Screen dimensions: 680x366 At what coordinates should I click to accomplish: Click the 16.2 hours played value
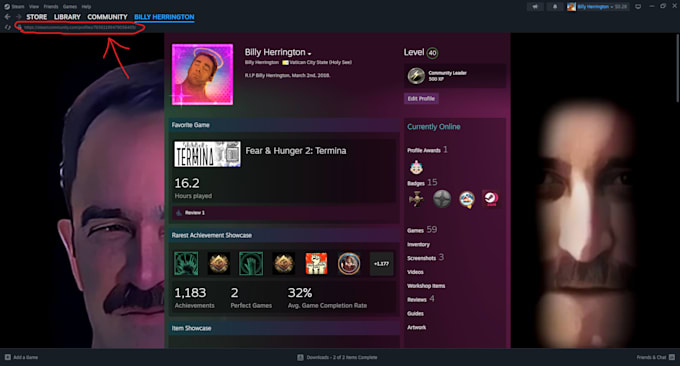point(187,183)
